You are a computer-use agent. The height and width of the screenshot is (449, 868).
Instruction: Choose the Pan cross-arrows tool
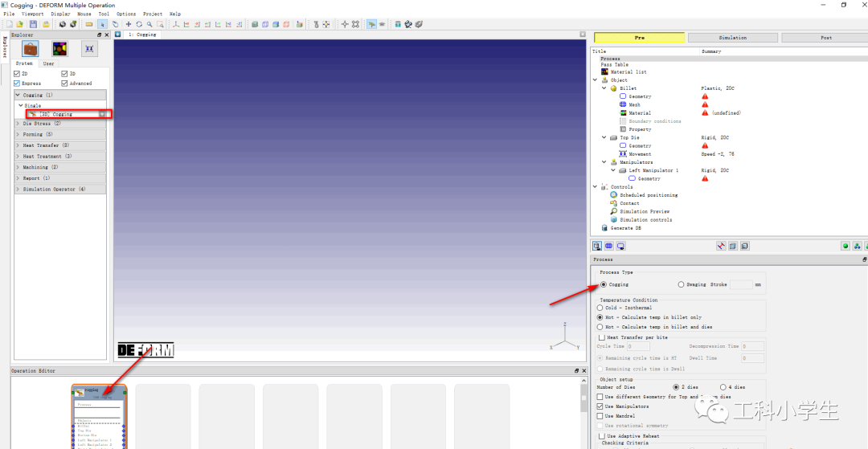[129, 24]
